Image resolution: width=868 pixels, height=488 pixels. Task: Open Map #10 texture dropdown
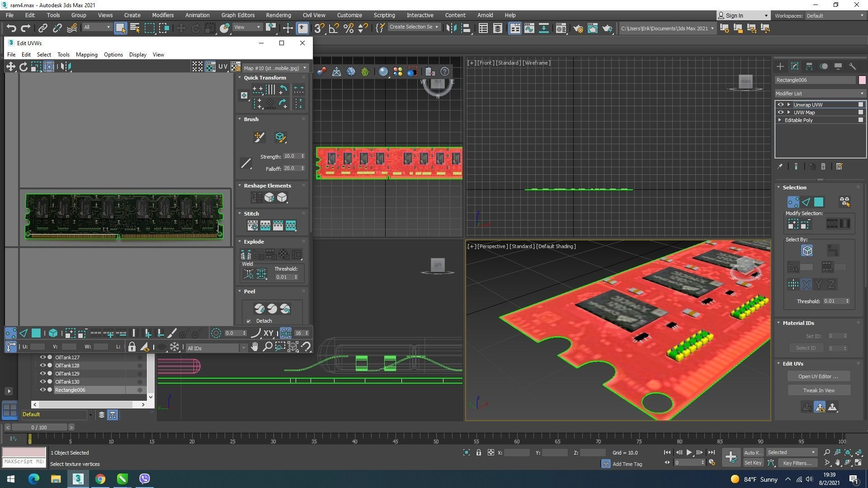pos(275,68)
